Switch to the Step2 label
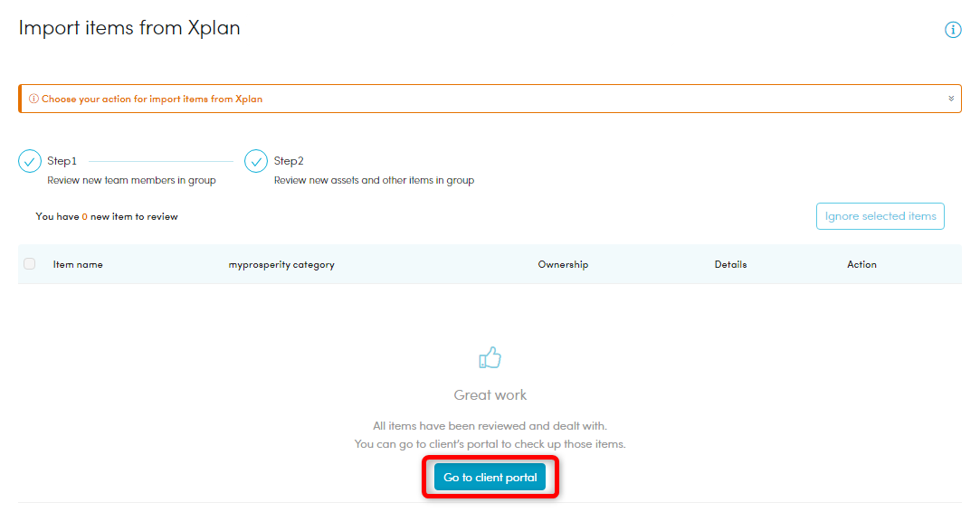Image resolution: width=980 pixels, height=531 pixels. coord(289,161)
